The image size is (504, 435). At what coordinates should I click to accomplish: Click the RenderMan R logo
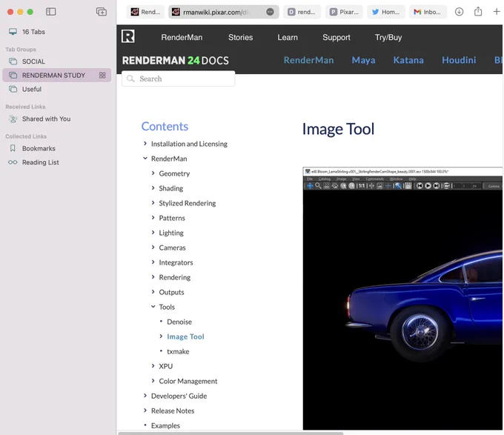click(x=128, y=36)
